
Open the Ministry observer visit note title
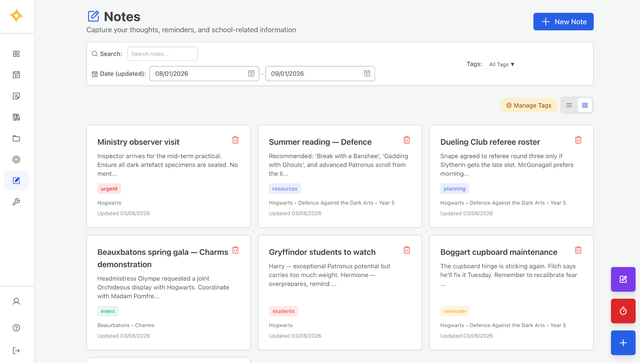point(138,142)
